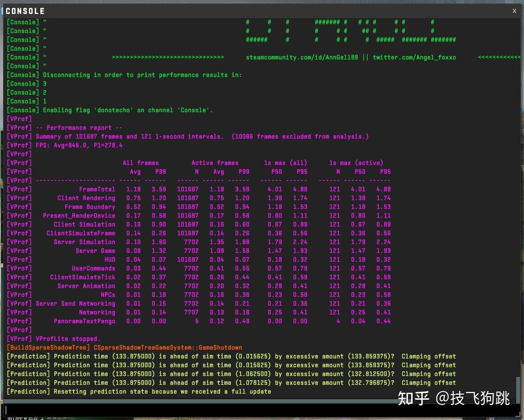524x420 pixels.
Task: Click 'Resetting prediction state' console line
Action: (x=139, y=392)
